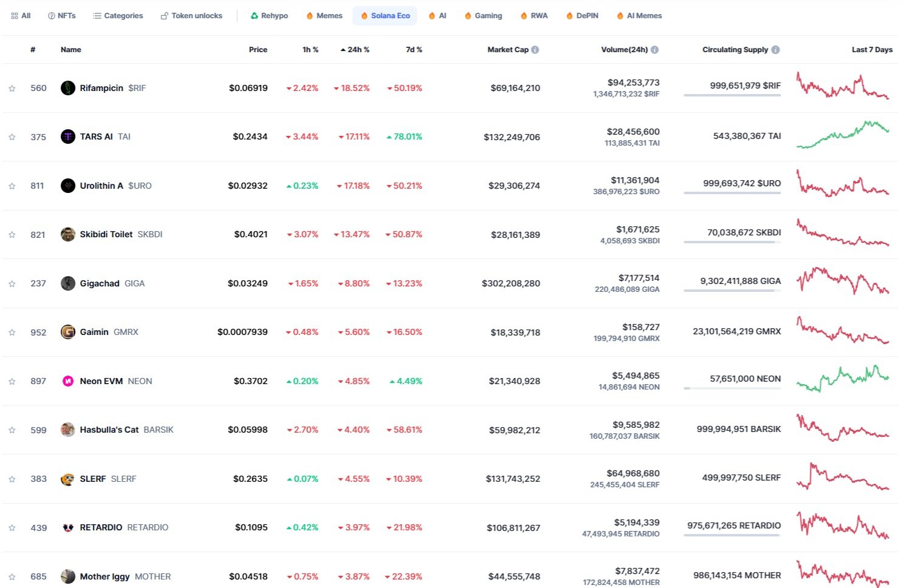Sort by 7d % column header
The height and width of the screenshot is (588, 913).
coord(414,50)
